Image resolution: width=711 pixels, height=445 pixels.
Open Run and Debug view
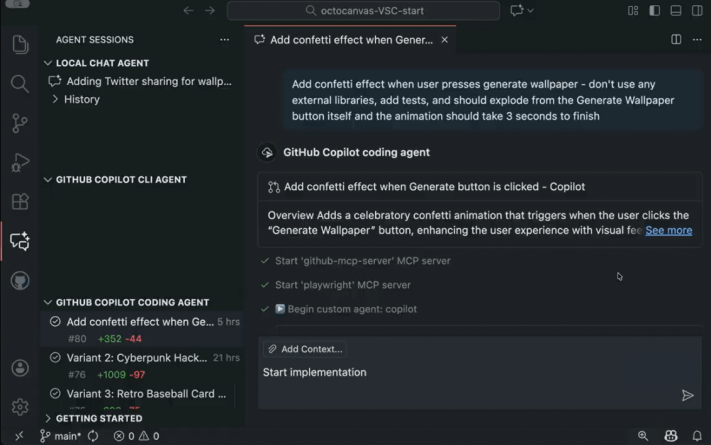[x=19, y=162]
